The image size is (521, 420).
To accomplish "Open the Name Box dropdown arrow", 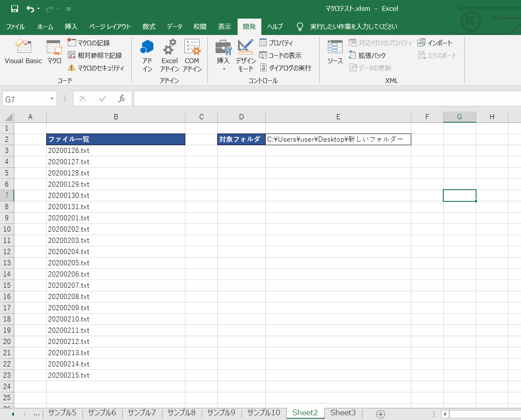I will (52, 99).
